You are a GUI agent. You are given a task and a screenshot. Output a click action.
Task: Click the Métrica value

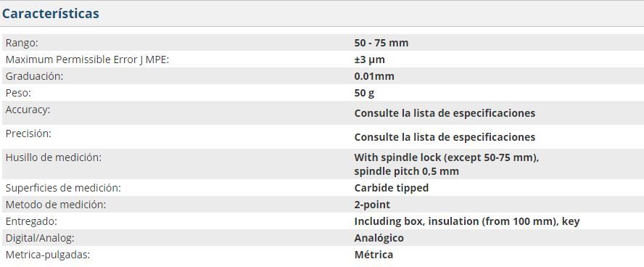[373, 255]
